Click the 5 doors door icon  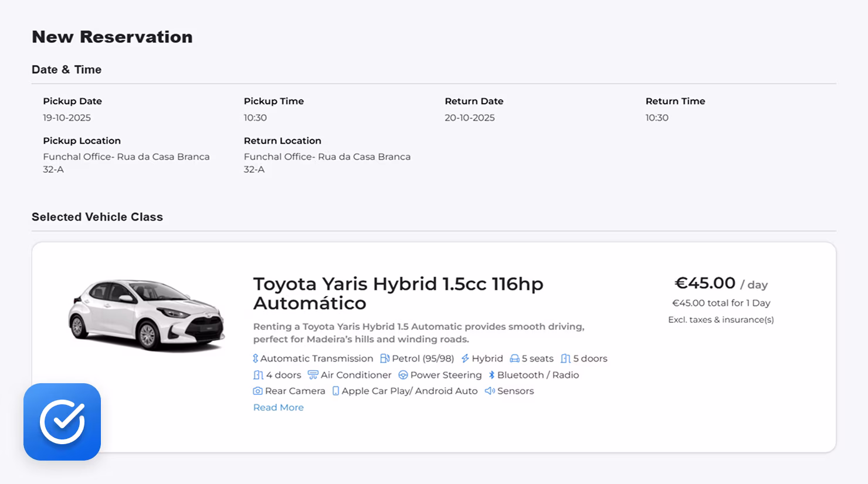pyautogui.click(x=565, y=359)
